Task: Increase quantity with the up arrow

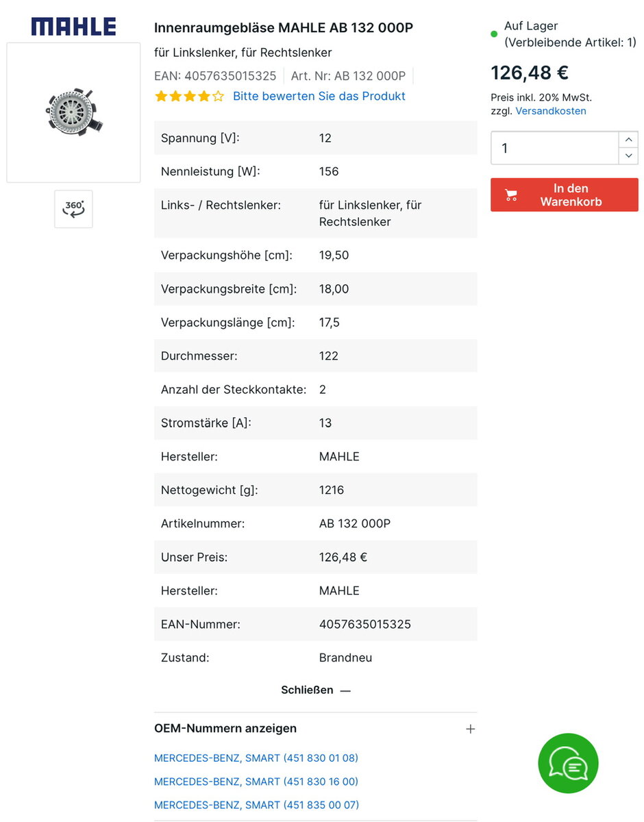Action: [x=628, y=140]
